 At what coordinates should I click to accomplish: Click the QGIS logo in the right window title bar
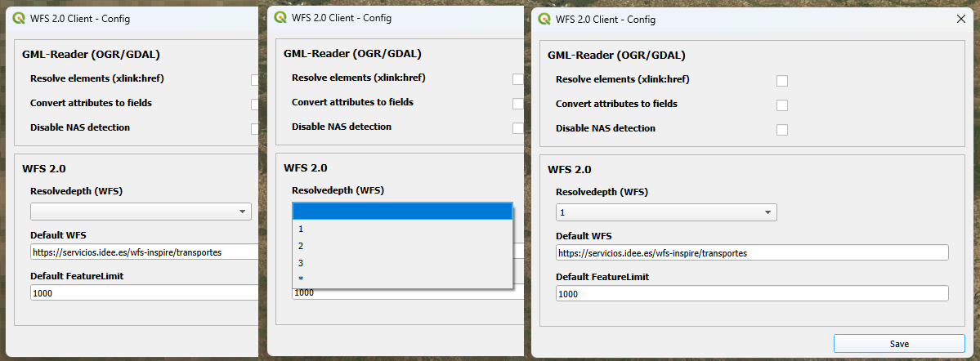pos(544,20)
